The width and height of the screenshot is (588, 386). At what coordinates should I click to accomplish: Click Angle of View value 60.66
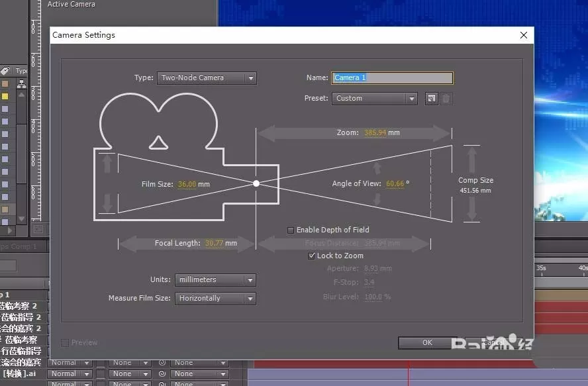(x=395, y=183)
